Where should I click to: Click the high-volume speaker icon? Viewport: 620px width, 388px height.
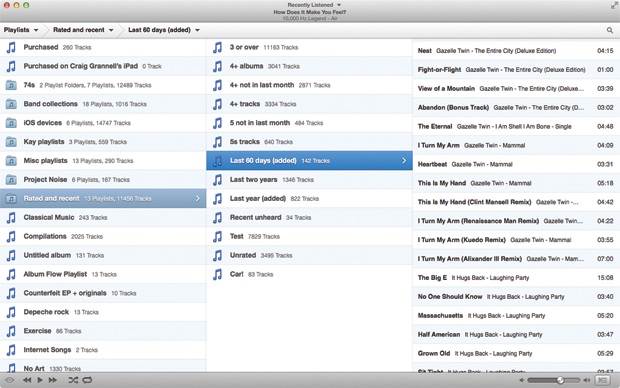tap(586, 380)
